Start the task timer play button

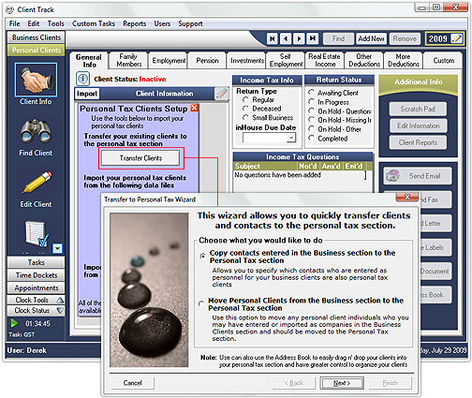tap(14, 323)
